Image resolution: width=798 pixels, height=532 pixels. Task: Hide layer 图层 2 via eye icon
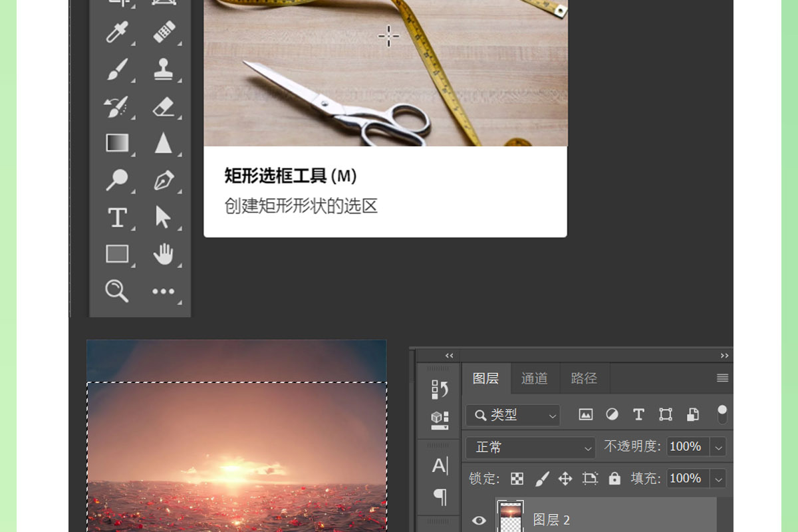pos(479,520)
